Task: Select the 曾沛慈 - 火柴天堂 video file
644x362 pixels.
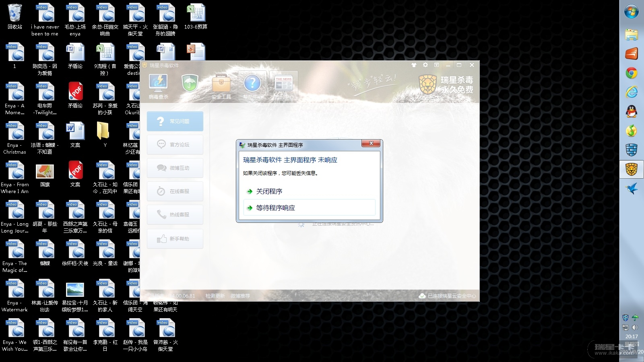Action: point(165,336)
